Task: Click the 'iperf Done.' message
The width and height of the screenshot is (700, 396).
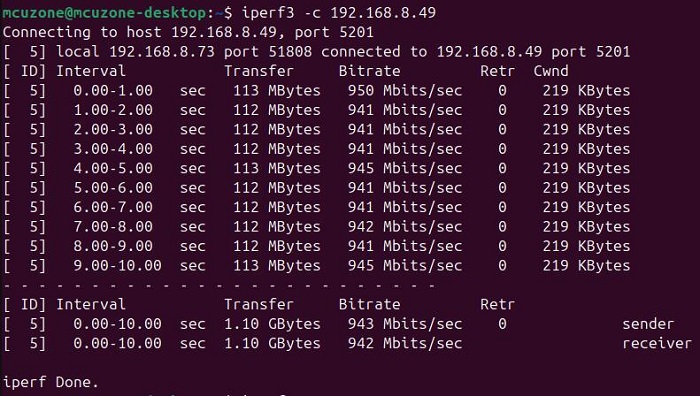Action: [50, 382]
